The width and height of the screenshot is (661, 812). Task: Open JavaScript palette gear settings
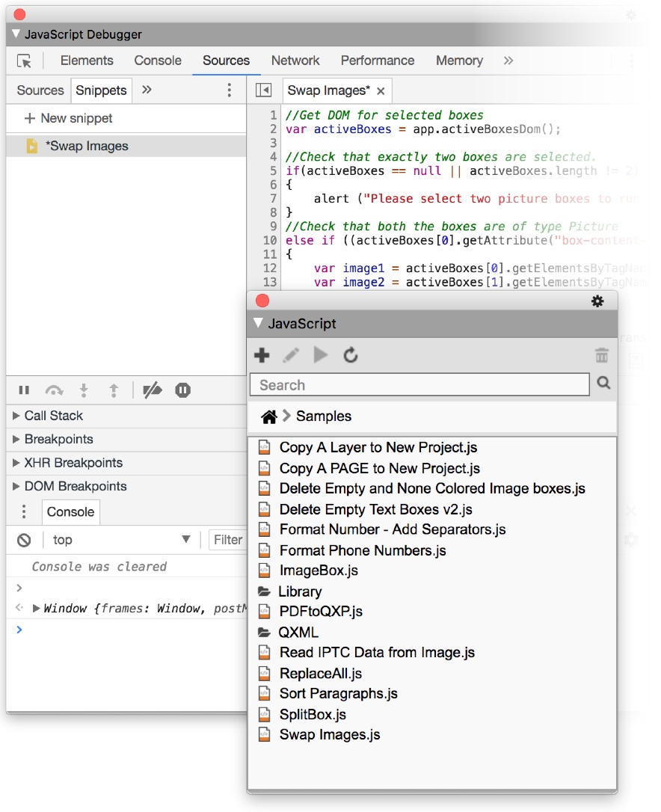click(597, 301)
